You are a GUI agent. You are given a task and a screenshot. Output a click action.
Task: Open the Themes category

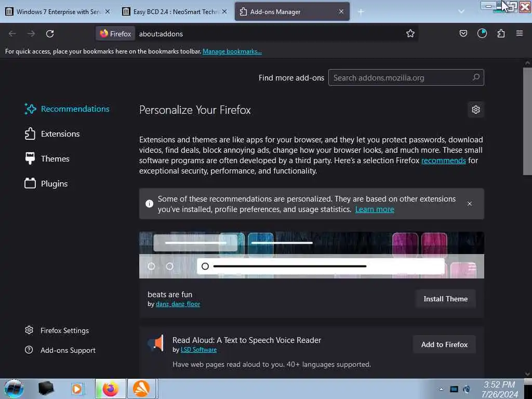[x=47, y=158]
